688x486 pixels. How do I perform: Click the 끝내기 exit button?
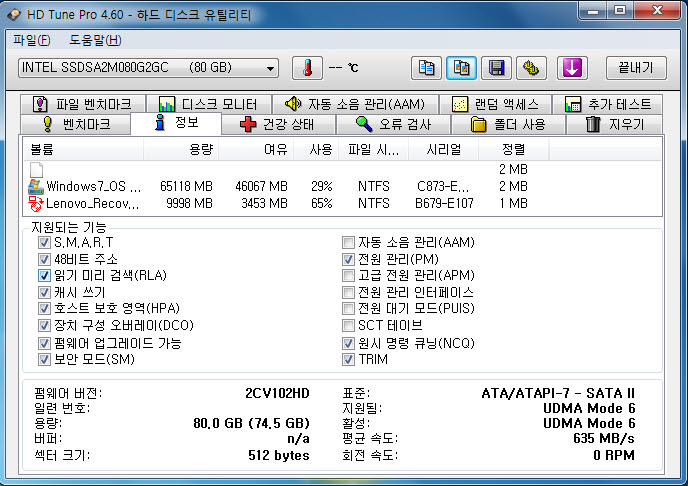click(x=636, y=68)
